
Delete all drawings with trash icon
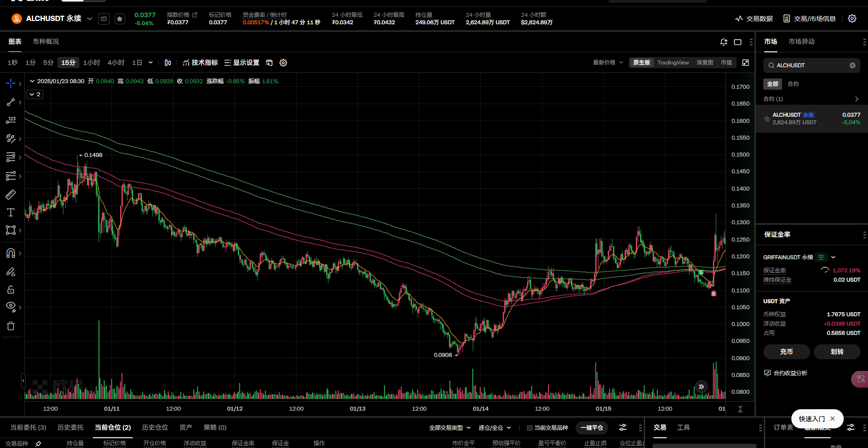point(10,326)
